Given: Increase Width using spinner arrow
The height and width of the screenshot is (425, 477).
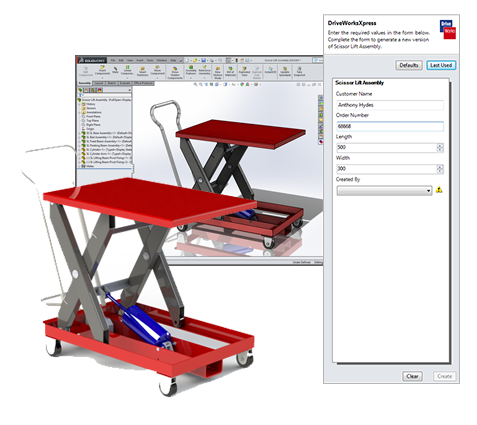Looking at the screenshot, I should tap(440, 167).
